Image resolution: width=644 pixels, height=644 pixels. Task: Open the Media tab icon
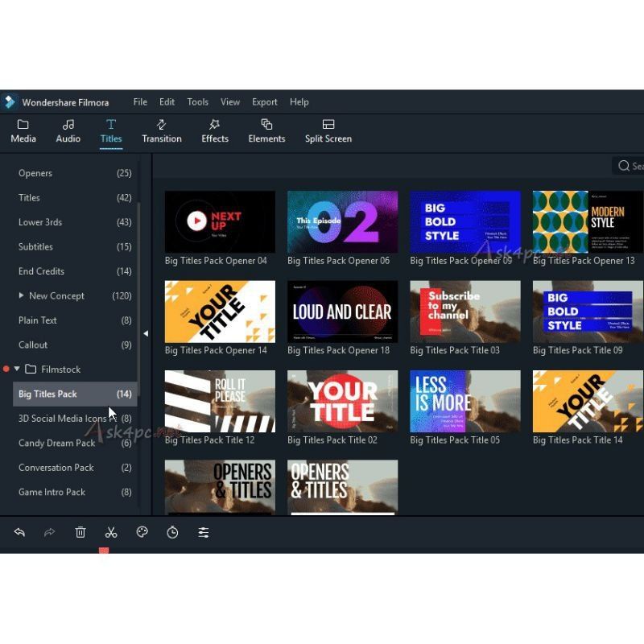pyautogui.click(x=23, y=125)
